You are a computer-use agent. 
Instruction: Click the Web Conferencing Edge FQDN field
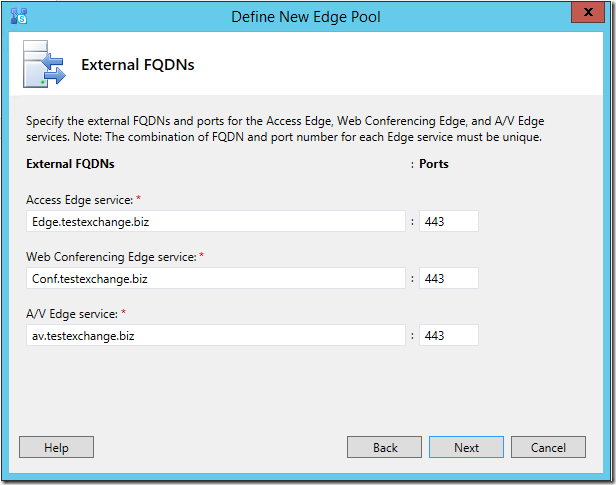tap(216, 278)
